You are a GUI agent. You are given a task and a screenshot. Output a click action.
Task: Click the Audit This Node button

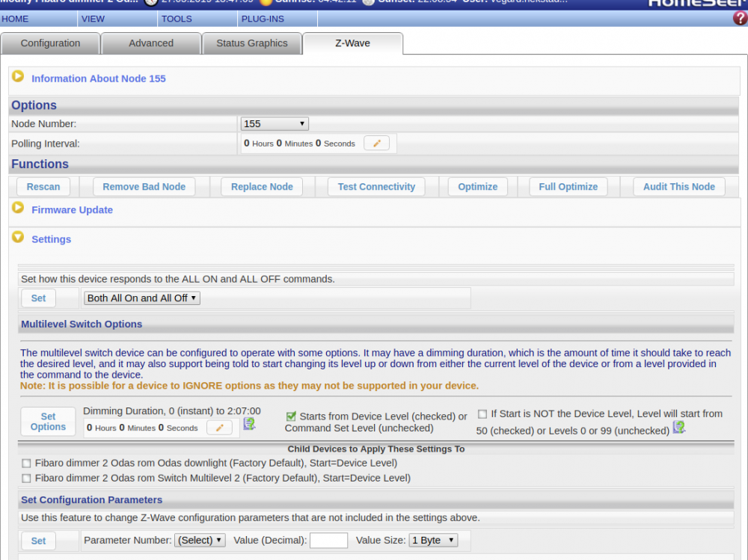[x=678, y=187]
